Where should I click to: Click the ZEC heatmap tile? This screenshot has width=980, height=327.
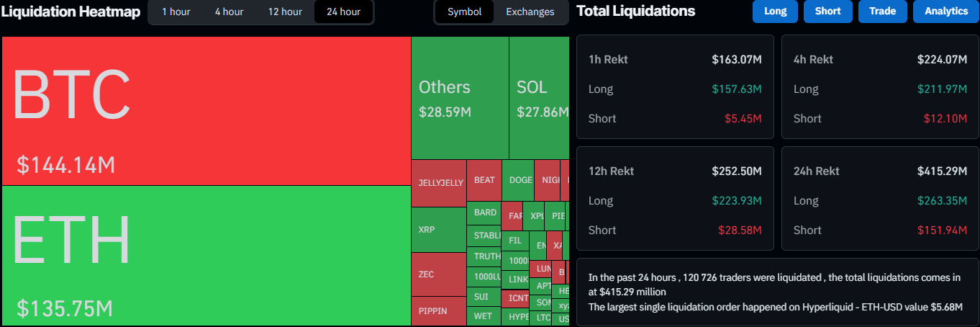439,274
